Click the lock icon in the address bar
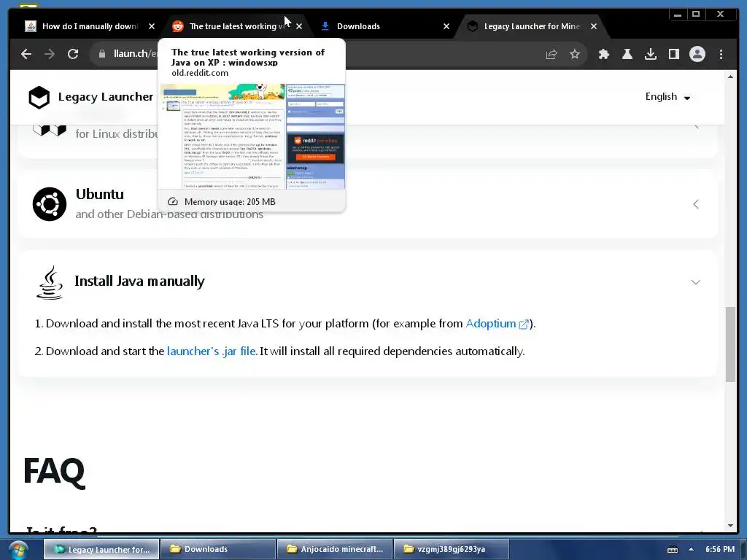747x560 pixels. [102, 54]
